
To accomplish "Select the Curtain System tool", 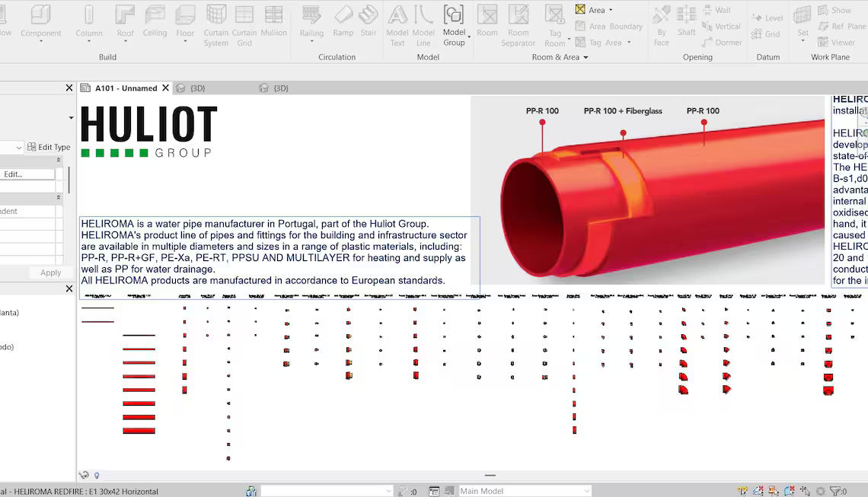I will pyautogui.click(x=216, y=25).
